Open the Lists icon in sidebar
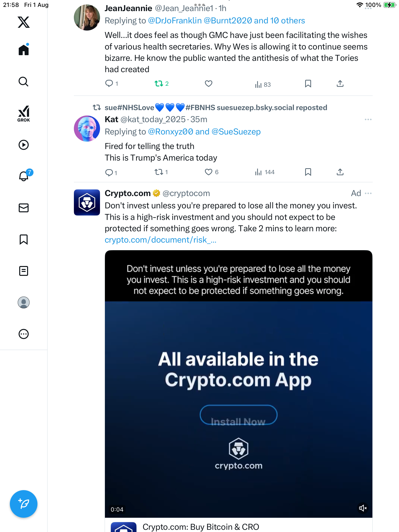Viewport: 399px width, 532px height. coord(24,271)
